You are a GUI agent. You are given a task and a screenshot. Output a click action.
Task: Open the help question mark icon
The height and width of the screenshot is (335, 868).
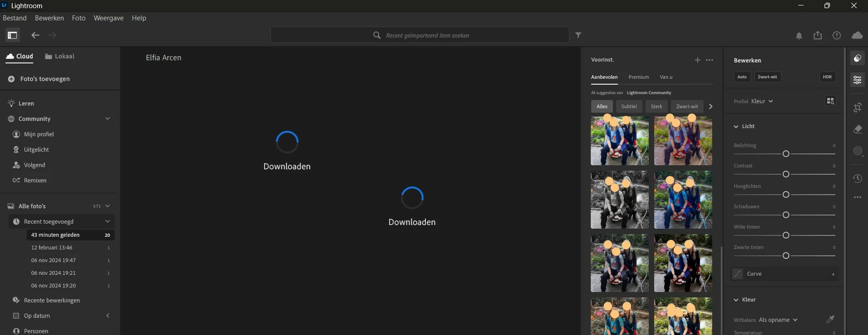click(837, 35)
